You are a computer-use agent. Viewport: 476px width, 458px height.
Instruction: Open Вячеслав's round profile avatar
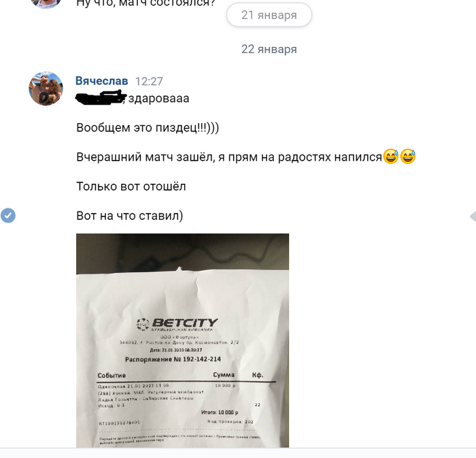(46, 88)
